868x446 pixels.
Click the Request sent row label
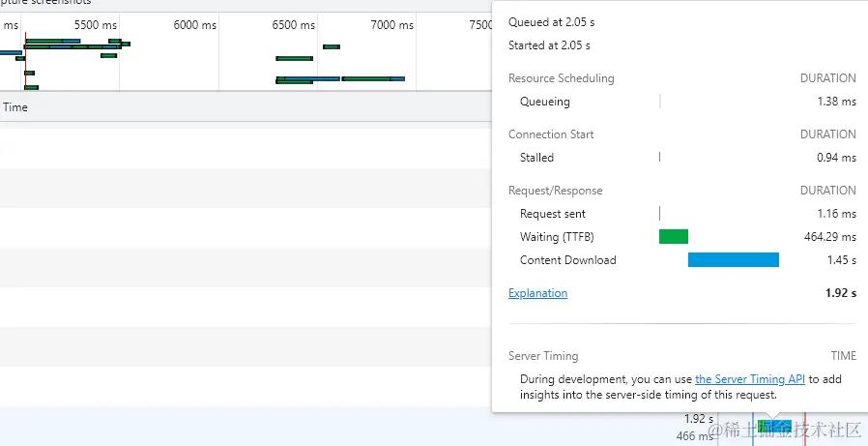click(x=553, y=214)
